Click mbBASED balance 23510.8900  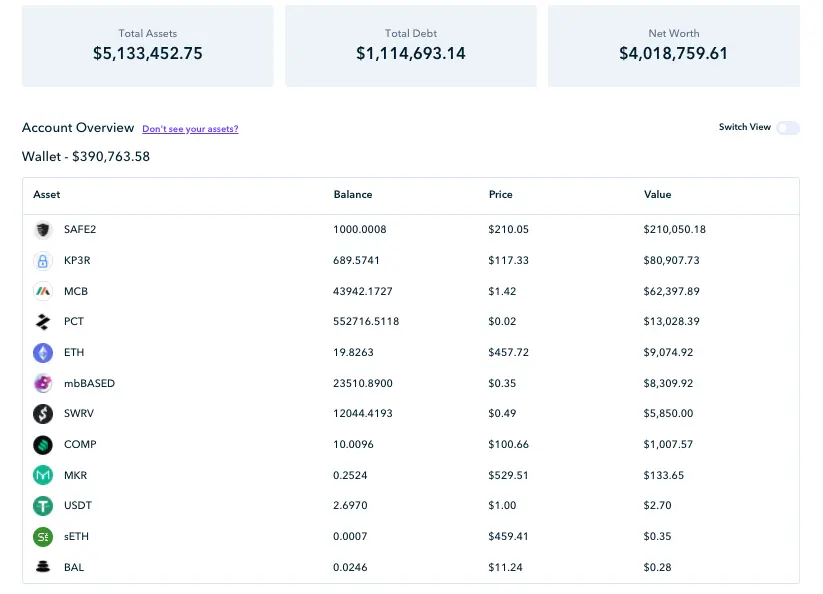coord(363,383)
